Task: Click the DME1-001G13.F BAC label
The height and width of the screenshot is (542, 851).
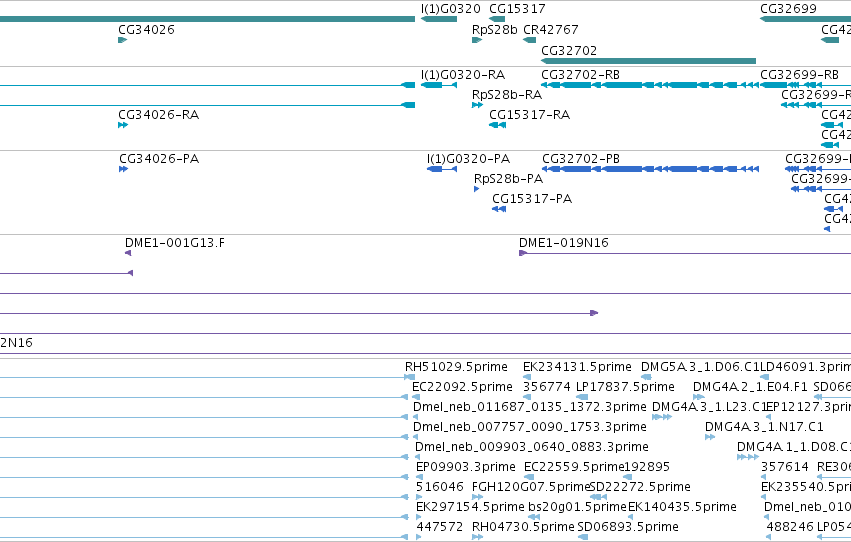Action: click(x=175, y=243)
